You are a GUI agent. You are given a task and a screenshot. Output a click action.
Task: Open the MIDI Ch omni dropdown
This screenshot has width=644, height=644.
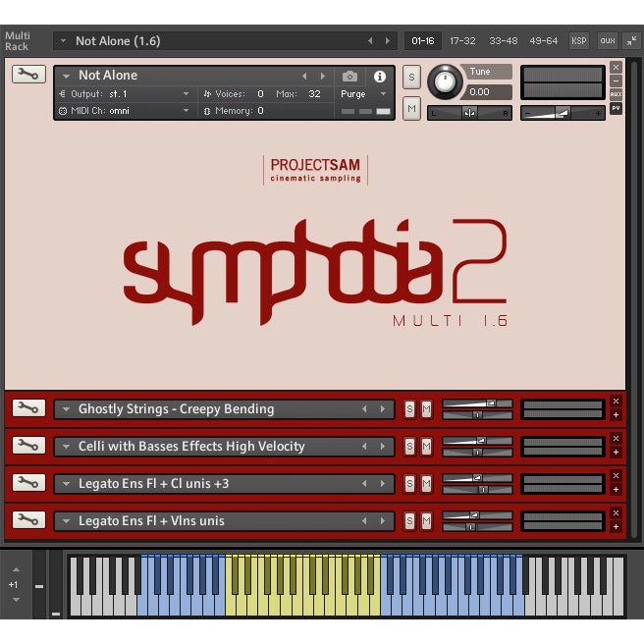coord(186,111)
